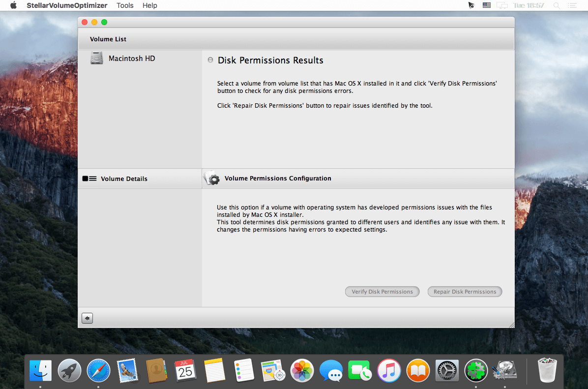
Task: Open System Preferences from the Dock
Action: (x=446, y=371)
